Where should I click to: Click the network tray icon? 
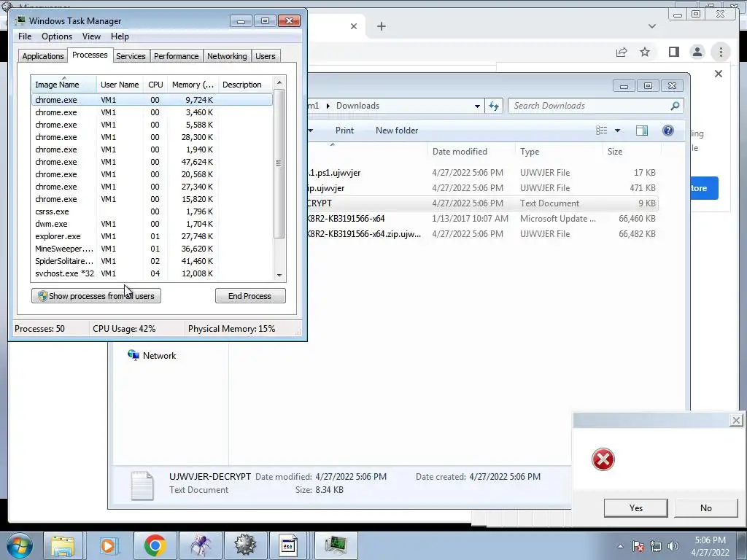coord(656,546)
